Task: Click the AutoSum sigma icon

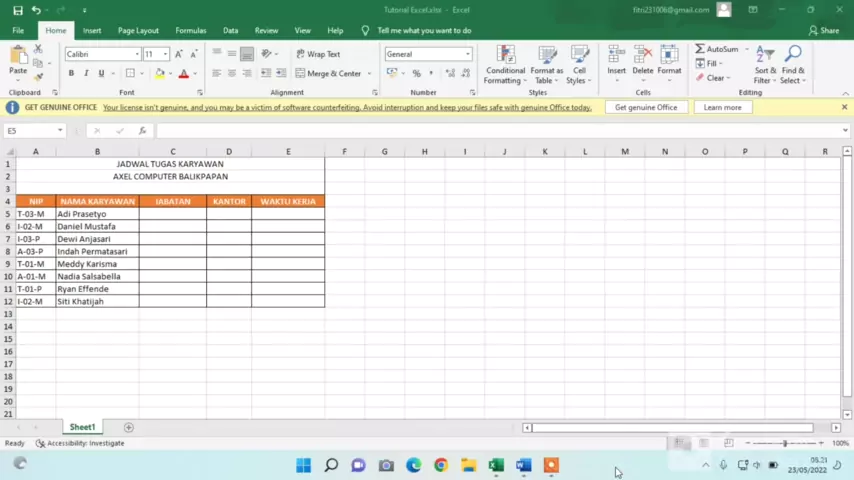Action: click(701, 49)
